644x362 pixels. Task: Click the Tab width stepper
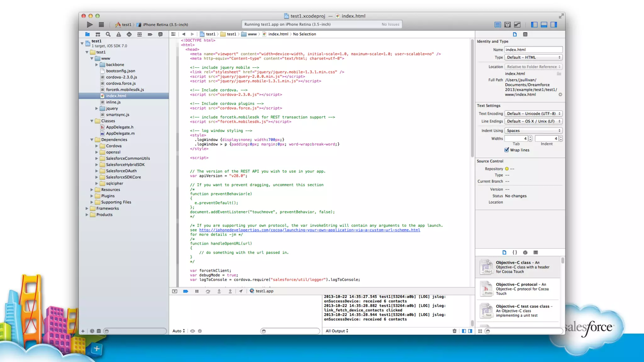click(530, 139)
